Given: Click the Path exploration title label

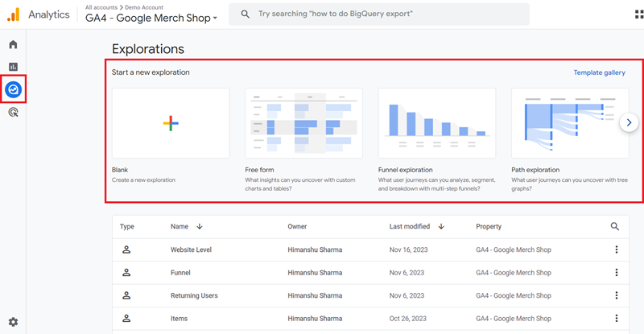Looking at the screenshot, I should click(x=535, y=170).
